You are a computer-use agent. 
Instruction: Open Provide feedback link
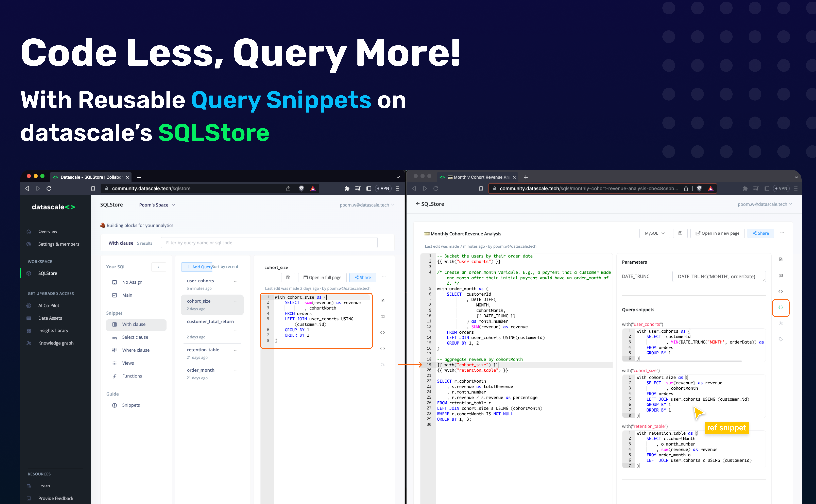(56, 498)
